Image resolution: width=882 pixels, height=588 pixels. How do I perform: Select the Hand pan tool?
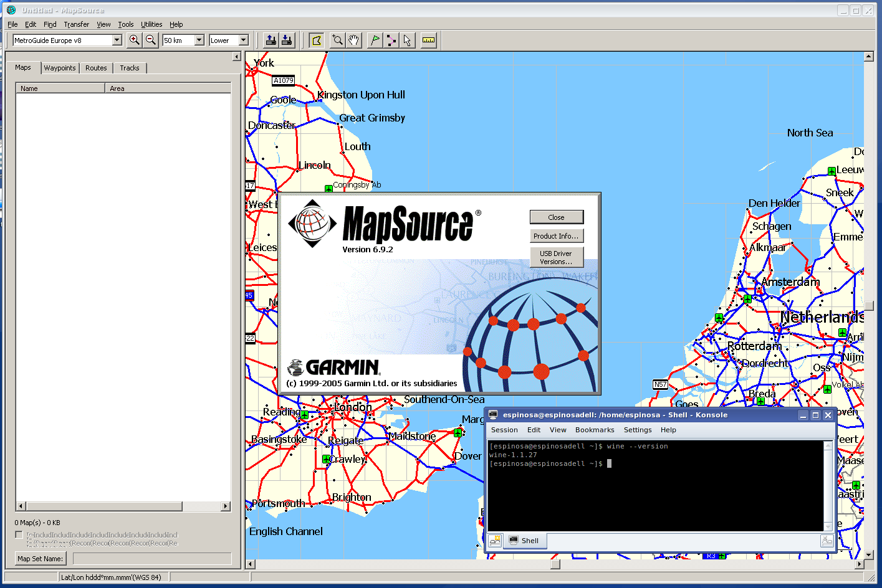[x=353, y=40]
